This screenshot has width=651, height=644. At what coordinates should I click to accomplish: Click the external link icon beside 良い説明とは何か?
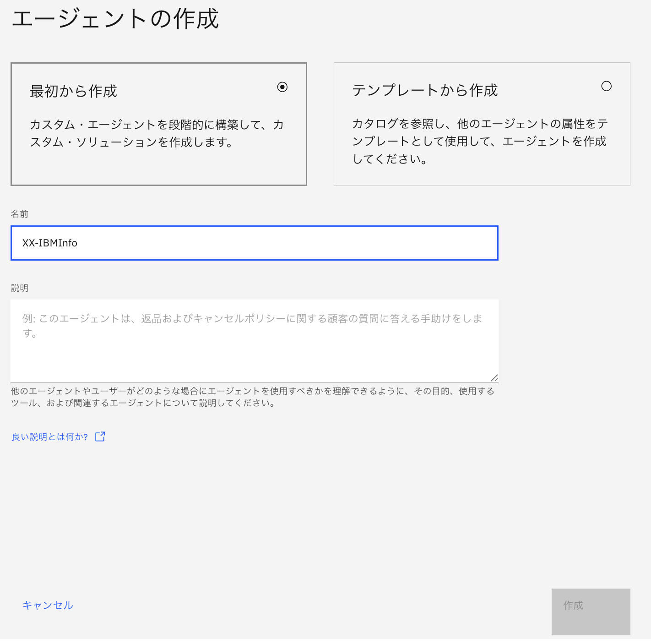(x=100, y=437)
